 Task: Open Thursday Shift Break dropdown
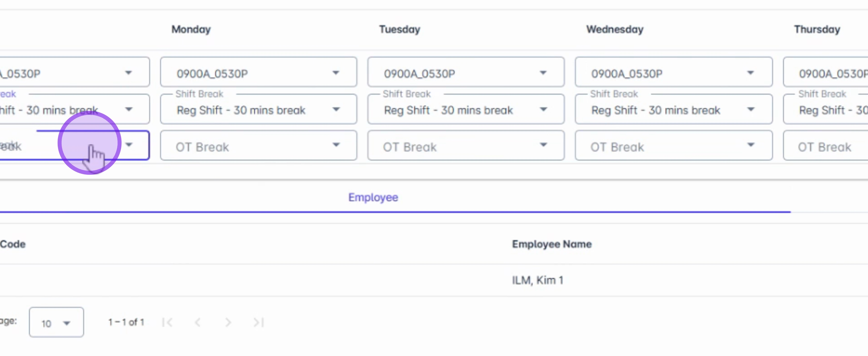[x=825, y=110]
